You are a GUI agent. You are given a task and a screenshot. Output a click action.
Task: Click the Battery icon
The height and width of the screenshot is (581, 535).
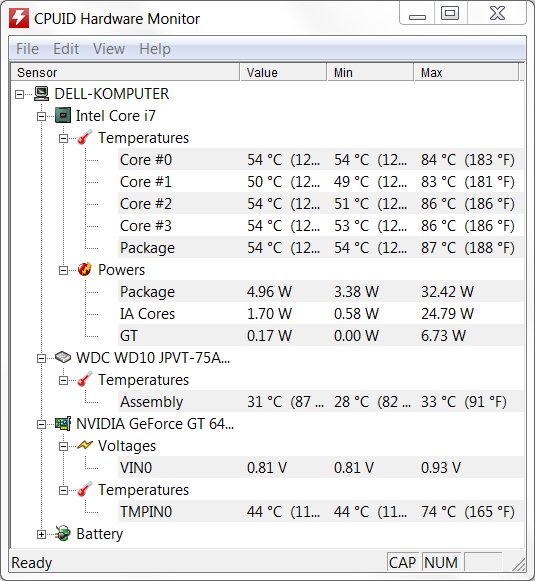63,534
